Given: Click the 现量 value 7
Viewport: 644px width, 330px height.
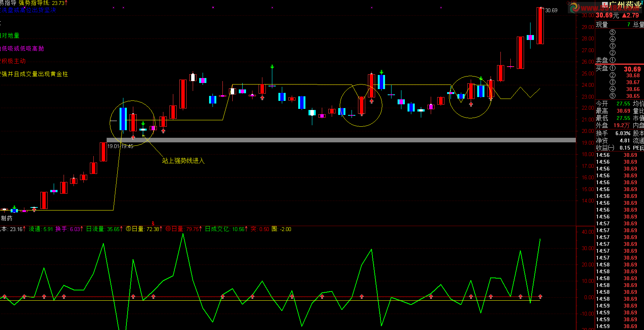Looking at the screenshot, I should [629, 25].
